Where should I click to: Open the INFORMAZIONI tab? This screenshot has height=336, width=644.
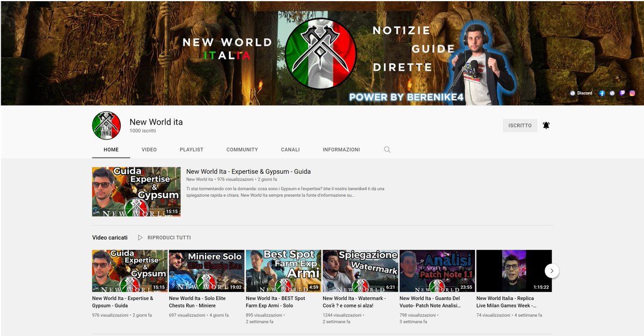(341, 150)
